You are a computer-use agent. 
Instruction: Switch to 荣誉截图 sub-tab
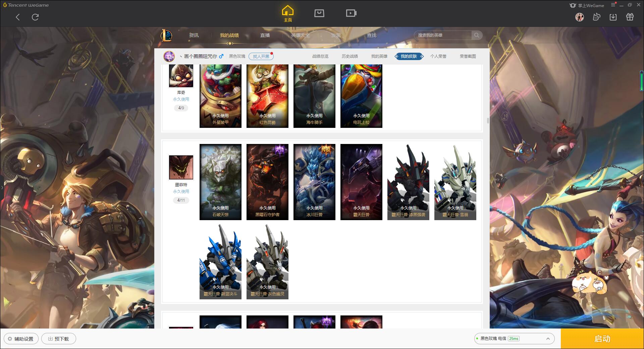pos(468,56)
